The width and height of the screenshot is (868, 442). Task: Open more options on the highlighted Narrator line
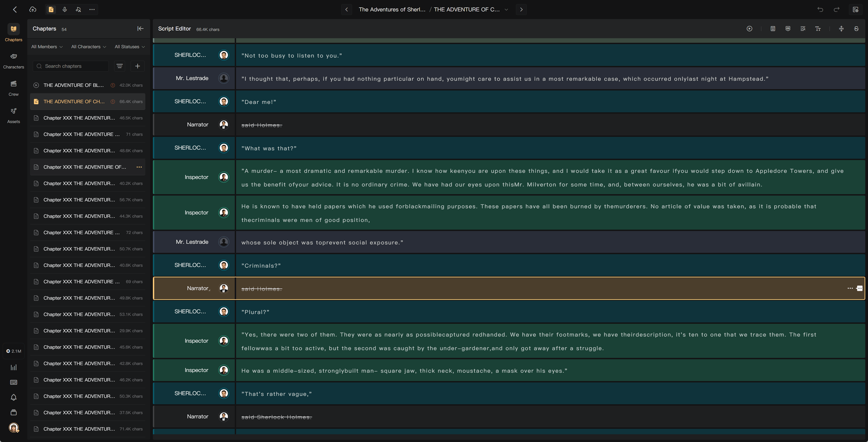coord(850,288)
